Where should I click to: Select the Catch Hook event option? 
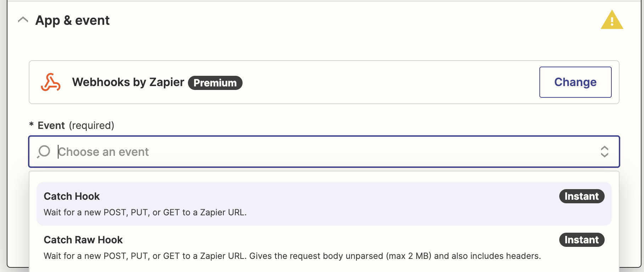click(x=324, y=204)
